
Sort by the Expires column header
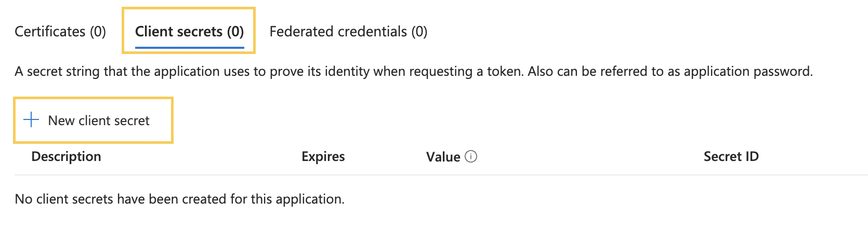pyautogui.click(x=323, y=156)
